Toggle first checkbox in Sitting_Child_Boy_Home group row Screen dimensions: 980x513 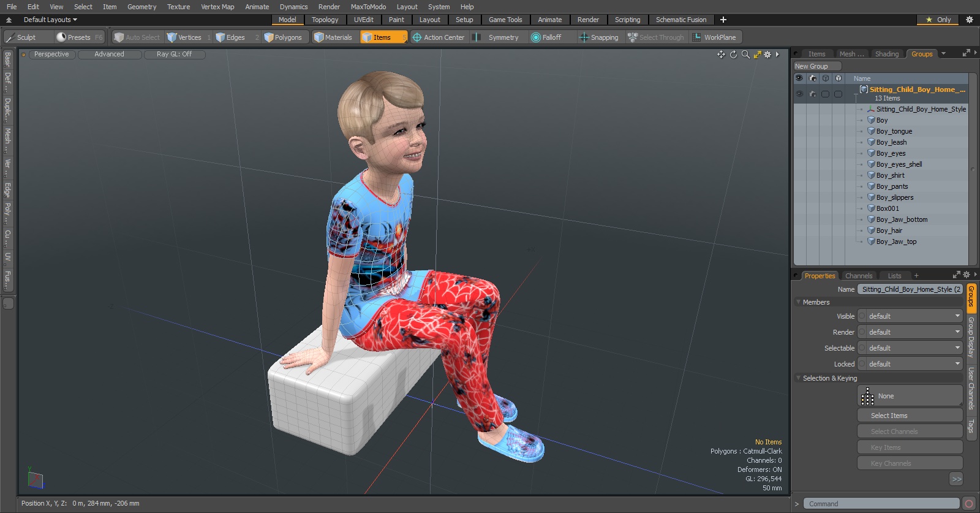coord(826,94)
